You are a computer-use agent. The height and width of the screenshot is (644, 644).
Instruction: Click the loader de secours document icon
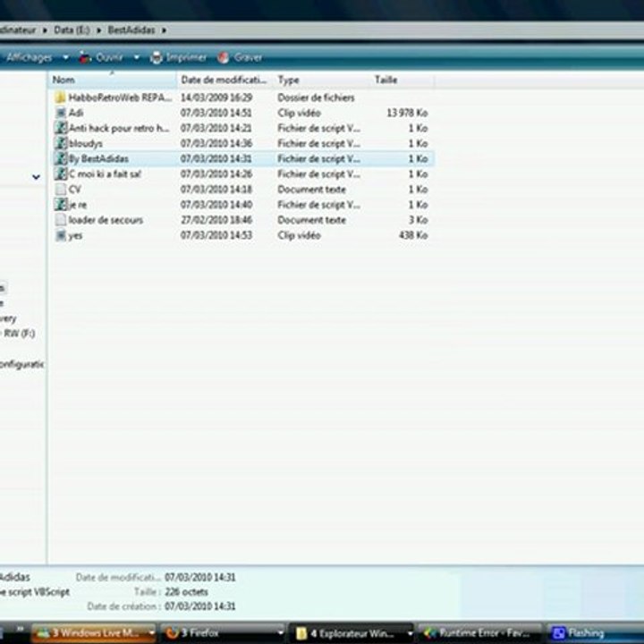(61, 220)
